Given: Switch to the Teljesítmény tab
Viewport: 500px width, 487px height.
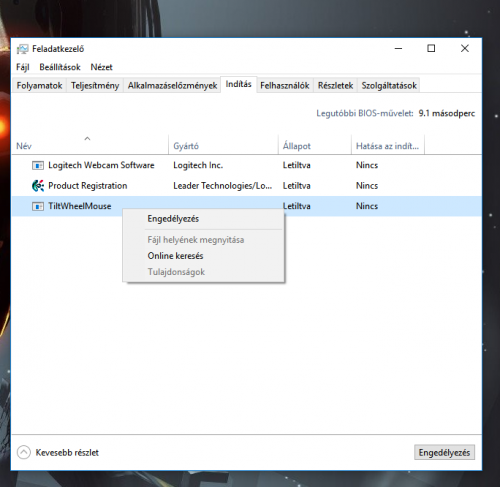Looking at the screenshot, I should point(95,86).
